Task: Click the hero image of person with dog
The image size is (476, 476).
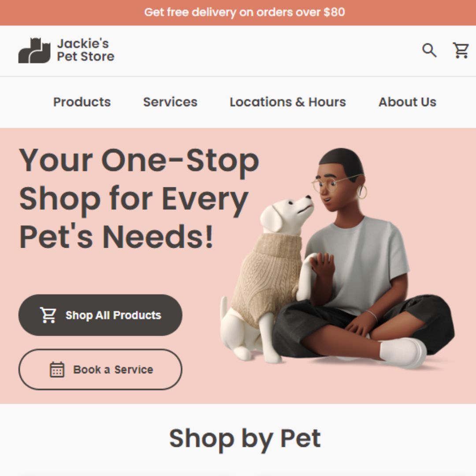Action: pyautogui.click(x=338, y=258)
